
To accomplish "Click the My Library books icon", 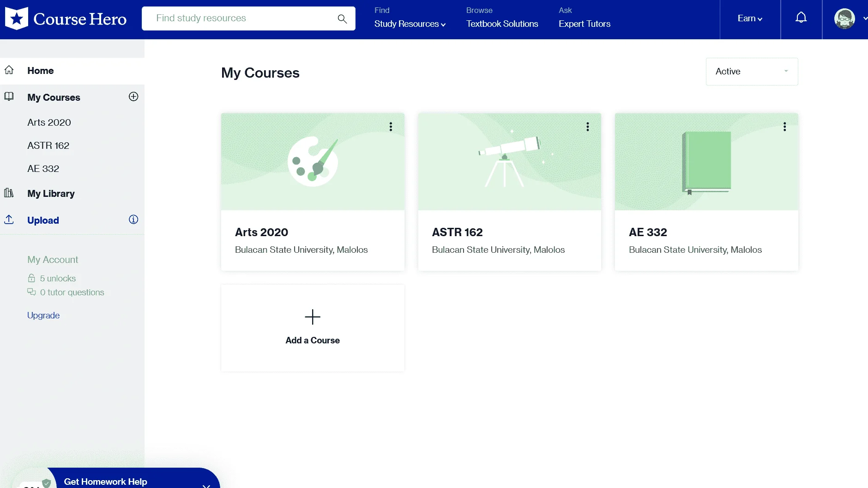I will [x=9, y=193].
